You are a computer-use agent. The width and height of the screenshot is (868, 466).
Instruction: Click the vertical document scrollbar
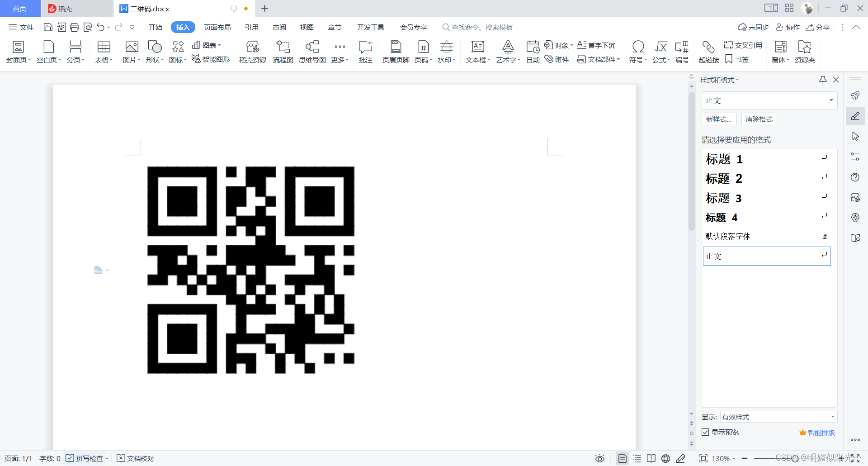[692, 162]
